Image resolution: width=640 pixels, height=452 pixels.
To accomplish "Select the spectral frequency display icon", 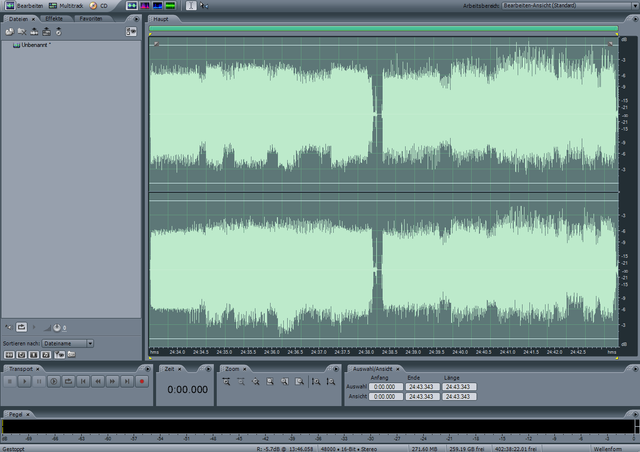I will tap(145, 6).
